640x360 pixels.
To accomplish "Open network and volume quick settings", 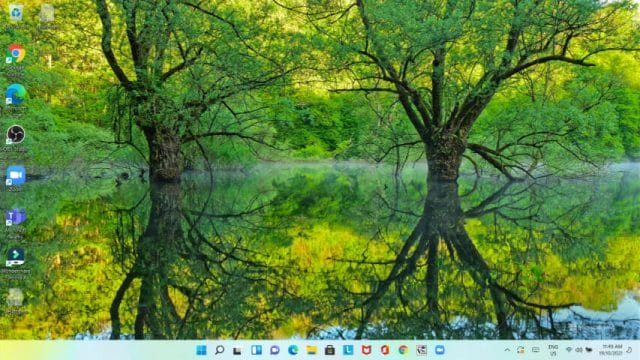I will (579, 350).
